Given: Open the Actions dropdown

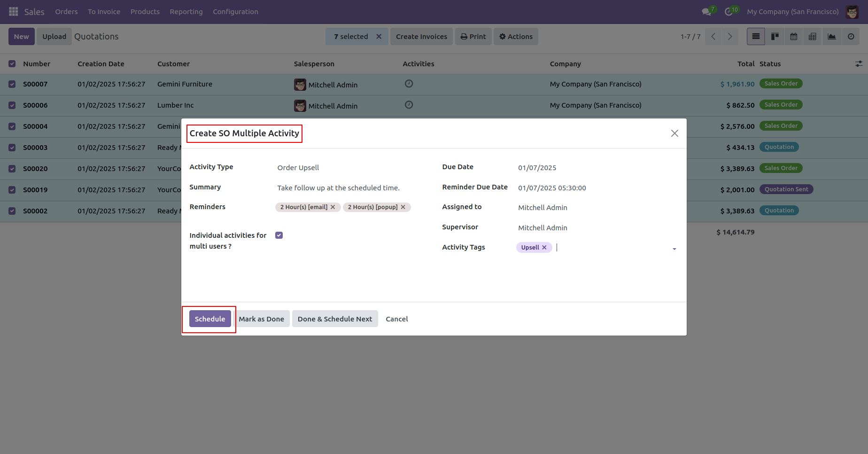Looking at the screenshot, I should tap(516, 37).
